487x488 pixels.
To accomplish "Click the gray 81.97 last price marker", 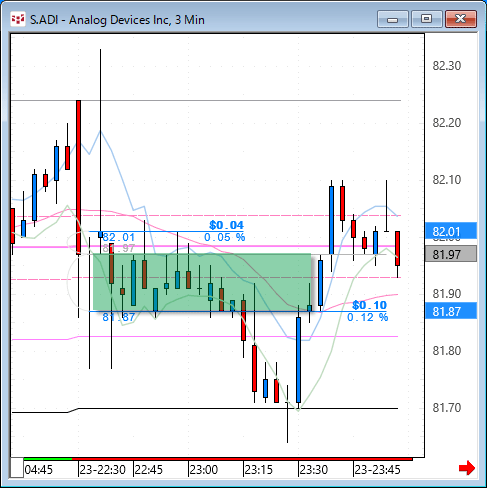I will 451,254.
